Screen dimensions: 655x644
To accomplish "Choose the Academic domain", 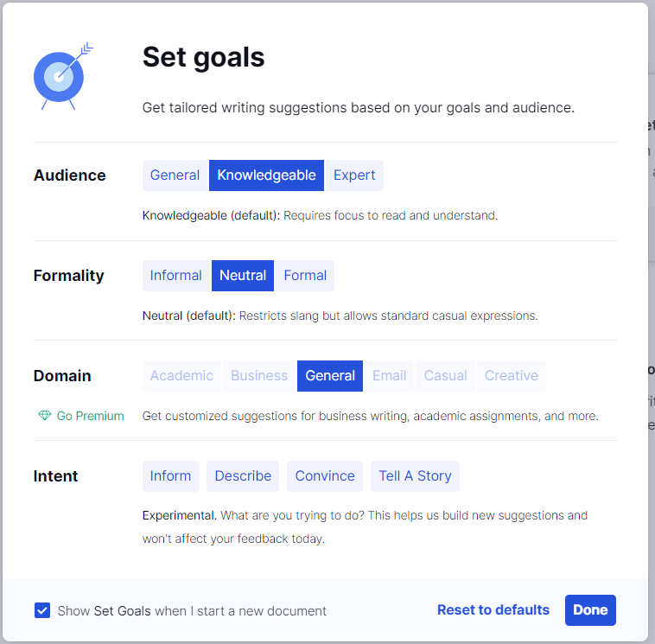I will pos(181,376).
